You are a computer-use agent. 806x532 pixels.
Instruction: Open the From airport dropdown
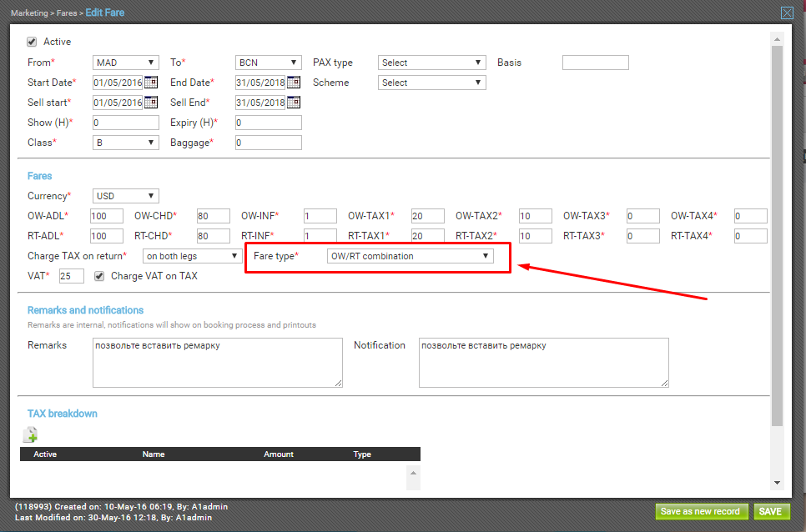(x=125, y=63)
